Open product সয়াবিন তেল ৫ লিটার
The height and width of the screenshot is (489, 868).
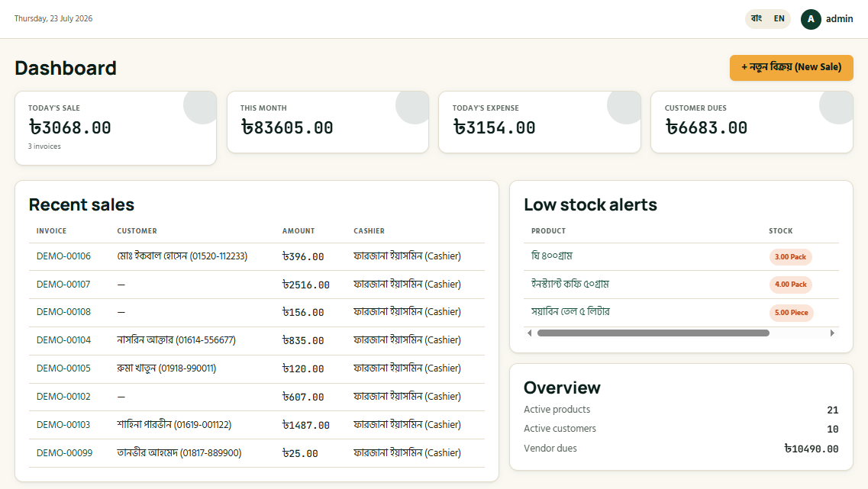point(570,312)
